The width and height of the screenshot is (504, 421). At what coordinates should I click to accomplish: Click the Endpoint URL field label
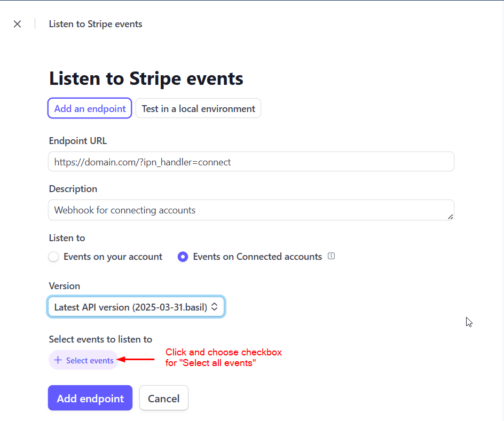78,141
